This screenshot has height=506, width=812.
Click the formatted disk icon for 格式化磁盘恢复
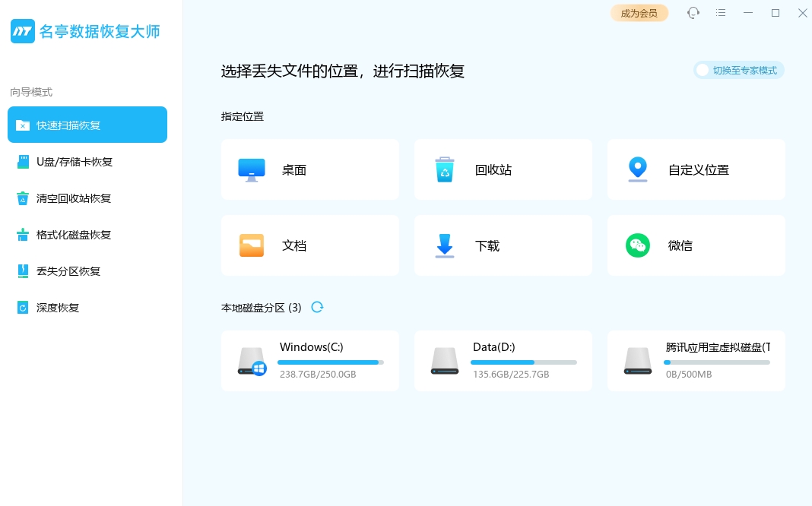(23, 235)
